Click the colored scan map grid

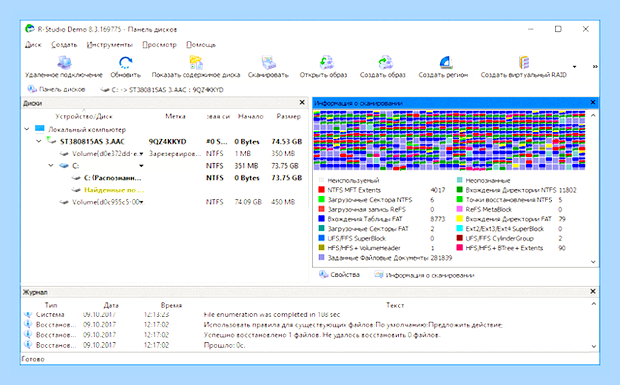coord(449,140)
